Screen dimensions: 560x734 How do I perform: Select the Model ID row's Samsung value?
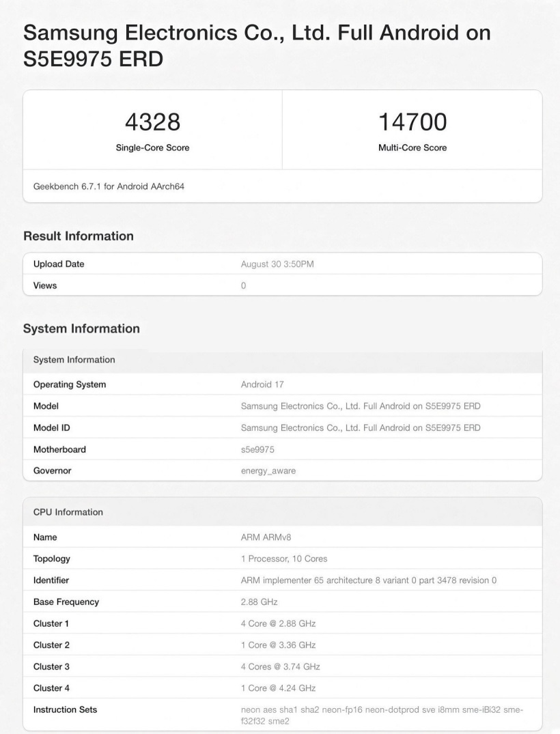[x=361, y=428]
